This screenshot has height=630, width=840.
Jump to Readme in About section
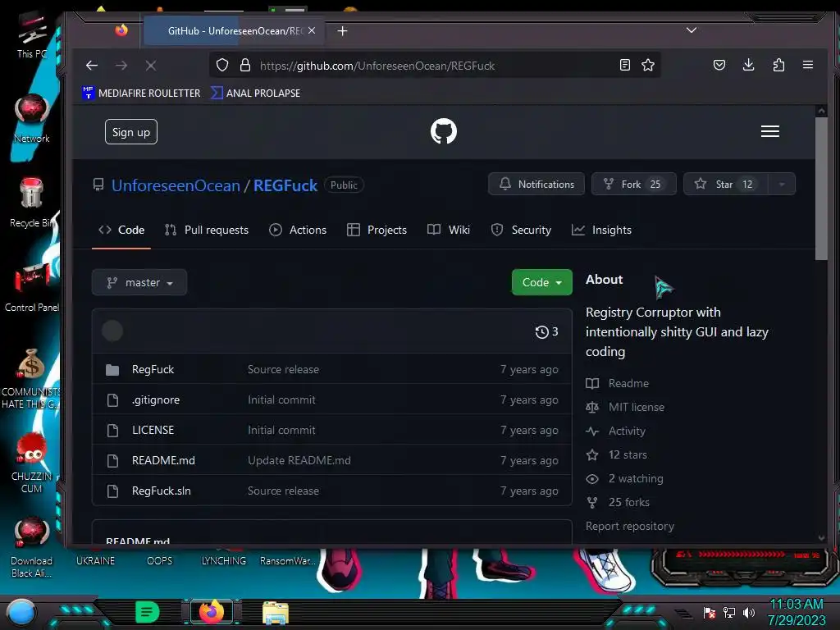(x=618, y=383)
